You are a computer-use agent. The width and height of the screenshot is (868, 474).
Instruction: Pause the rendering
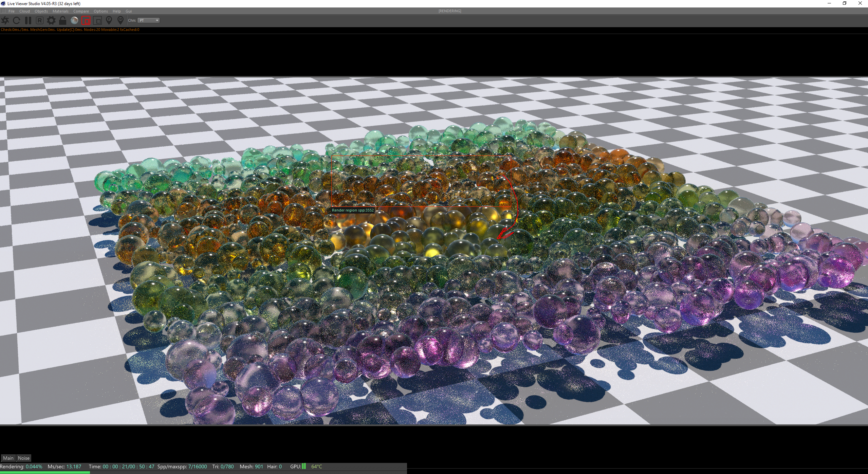tap(28, 20)
